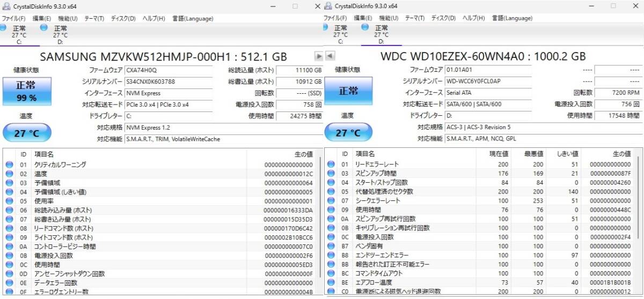Click status orb for コントローラービジー時間 row

(x=9, y=246)
